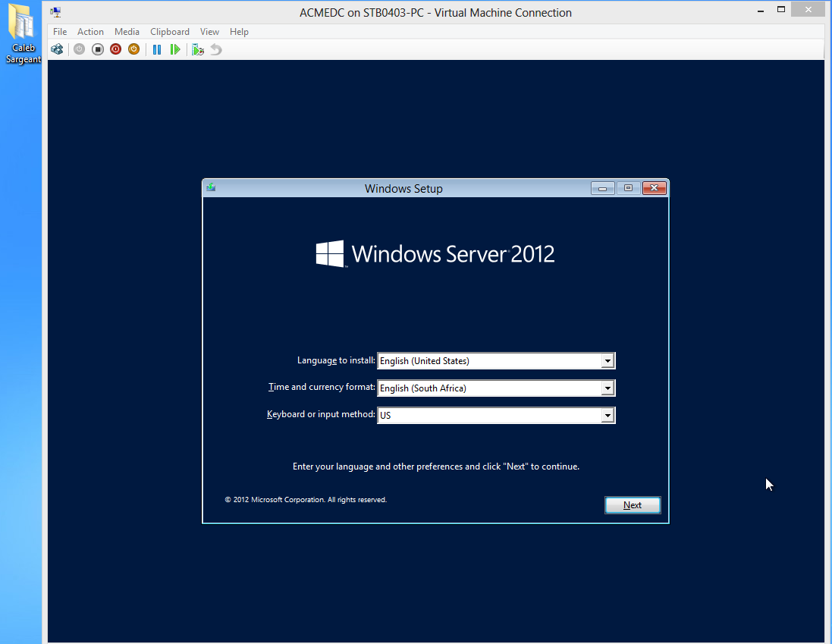
Task: Reset the VM with the green play icon
Action: 175,49
